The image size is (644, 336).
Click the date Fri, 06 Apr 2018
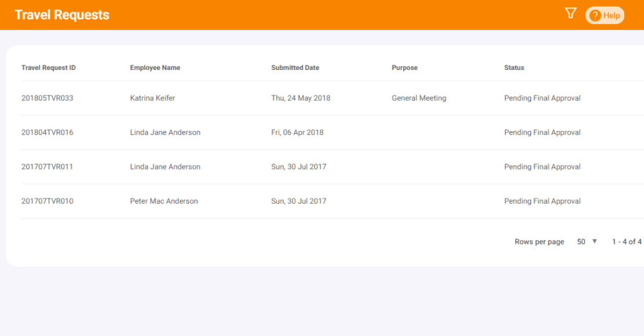coord(297,132)
